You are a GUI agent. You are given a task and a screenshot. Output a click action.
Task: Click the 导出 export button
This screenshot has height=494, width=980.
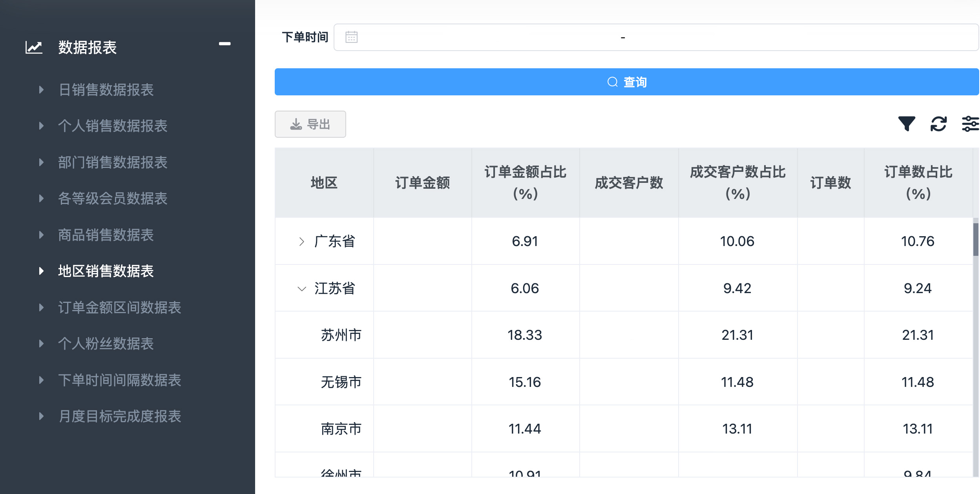pyautogui.click(x=310, y=124)
